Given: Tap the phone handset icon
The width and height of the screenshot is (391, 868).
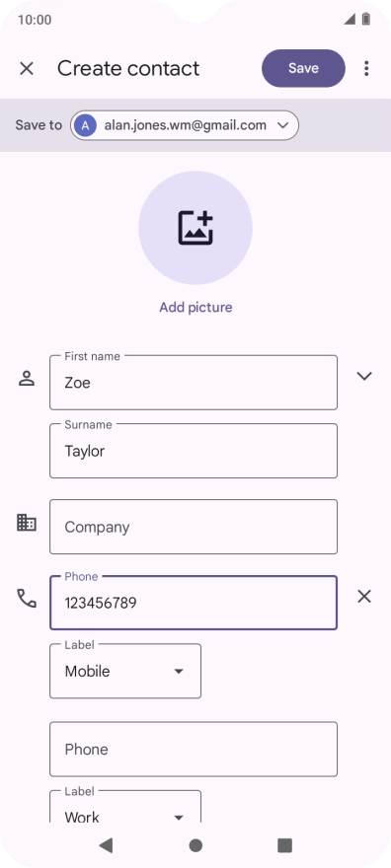Looking at the screenshot, I should point(27,599).
